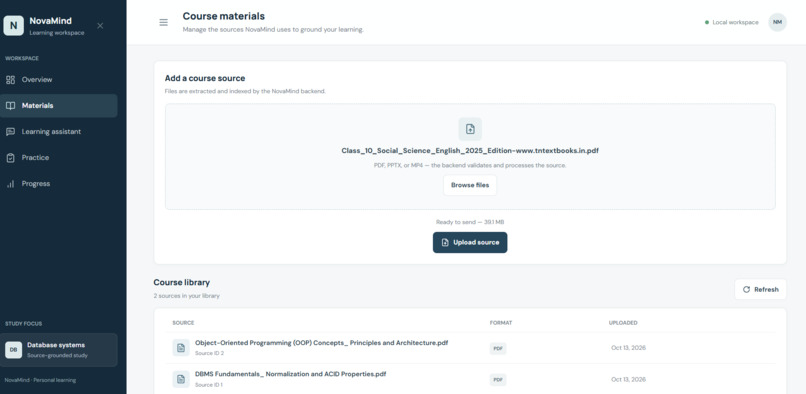
Task: Click the Add a course source heading
Action: (205, 78)
